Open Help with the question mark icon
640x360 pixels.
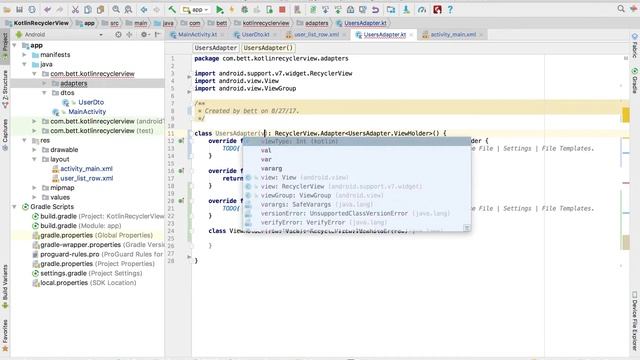tap(450, 9)
